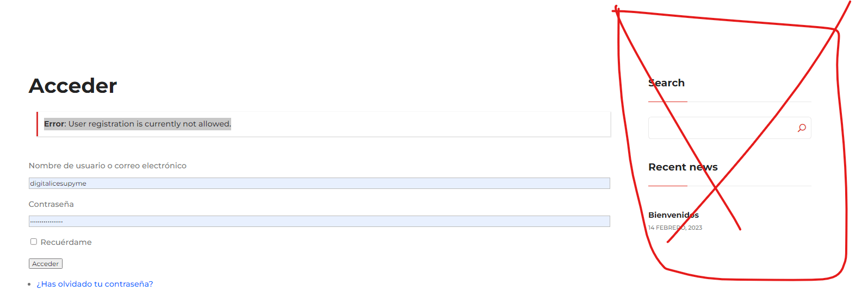Open the ¿Has olvidado tu contraseña? link
Viewport: 868px width, 297px height.
point(95,284)
